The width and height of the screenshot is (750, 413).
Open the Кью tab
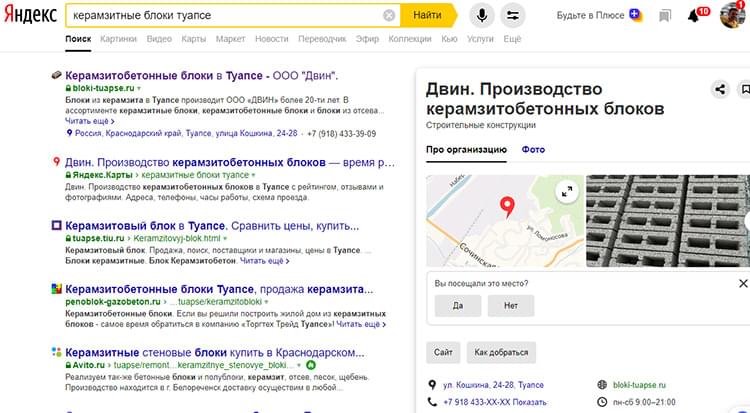[449, 39]
